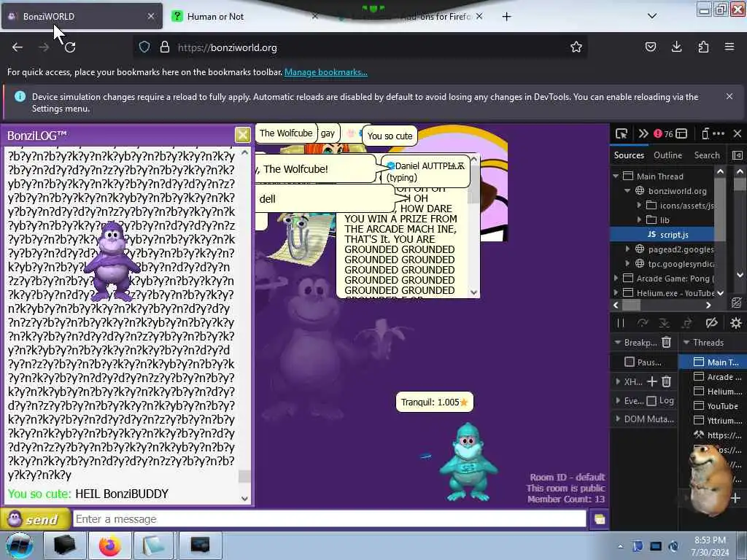Collapse the bonziworld.org tree node
This screenshot has height=560, width=747.
pos(627,191)
